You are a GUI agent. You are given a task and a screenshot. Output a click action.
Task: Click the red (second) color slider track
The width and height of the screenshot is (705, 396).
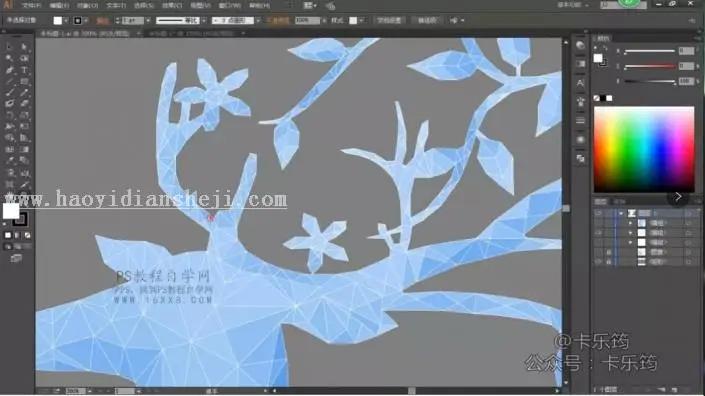point(650,66)
